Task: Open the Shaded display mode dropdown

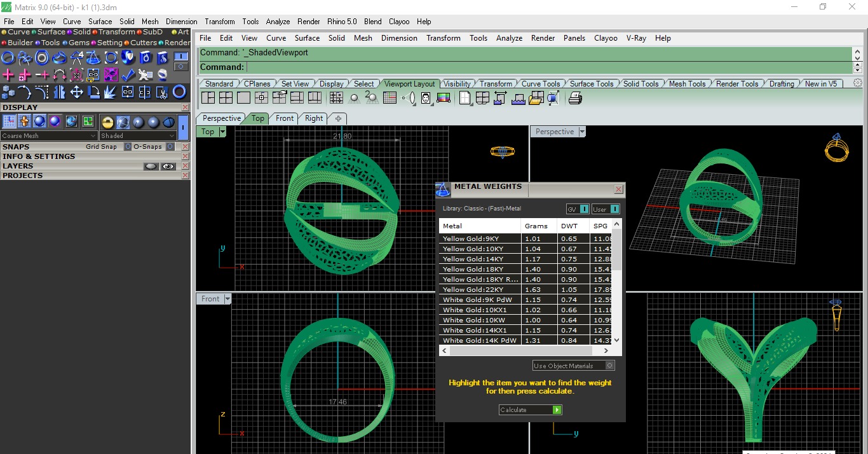Action: pos(137,135)
